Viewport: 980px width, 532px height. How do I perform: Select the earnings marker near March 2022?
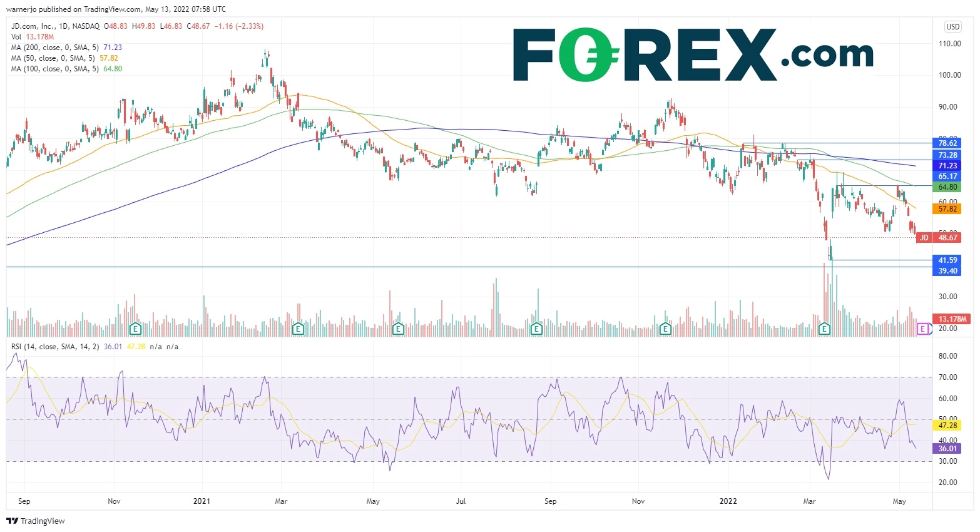(824, 329)
